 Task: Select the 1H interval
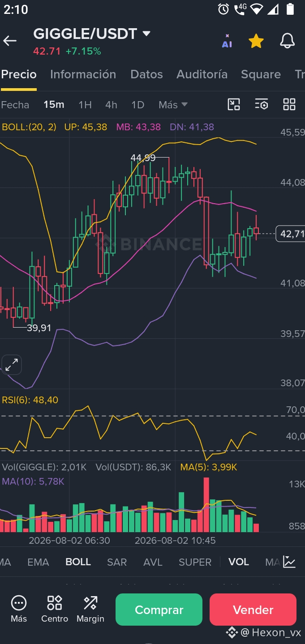tap(85, 105)
